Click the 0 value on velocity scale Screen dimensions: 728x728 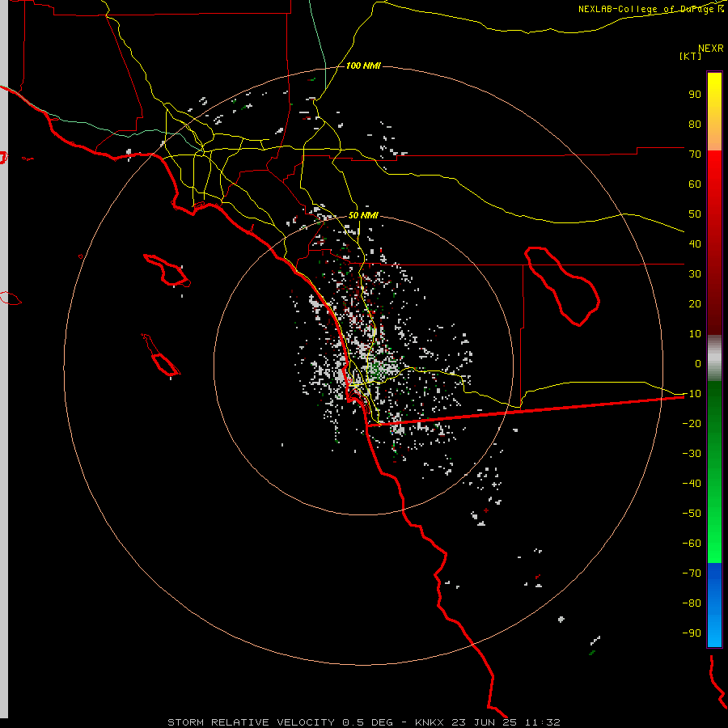pyautogui.click(x=698, y=363)
